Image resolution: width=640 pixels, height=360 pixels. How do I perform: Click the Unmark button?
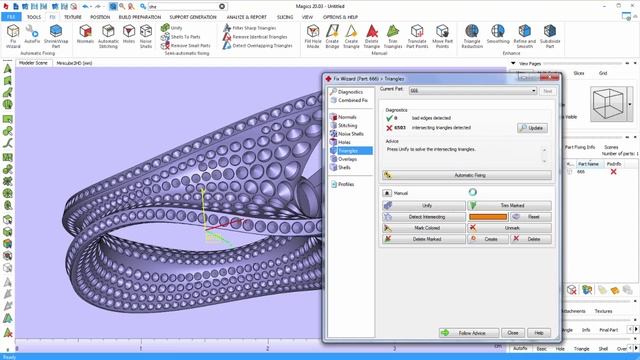coord(509,228)
